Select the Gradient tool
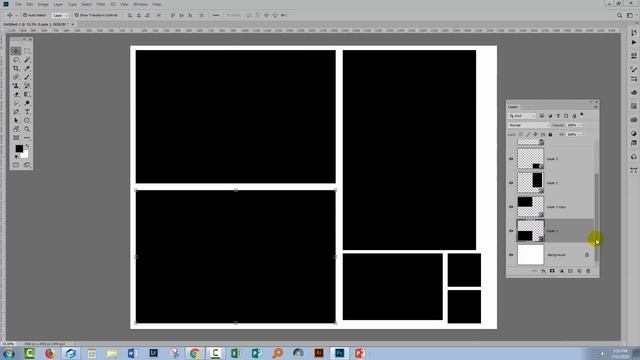Image resolution: width=640 pixels, height=360 pixels. 27,94
